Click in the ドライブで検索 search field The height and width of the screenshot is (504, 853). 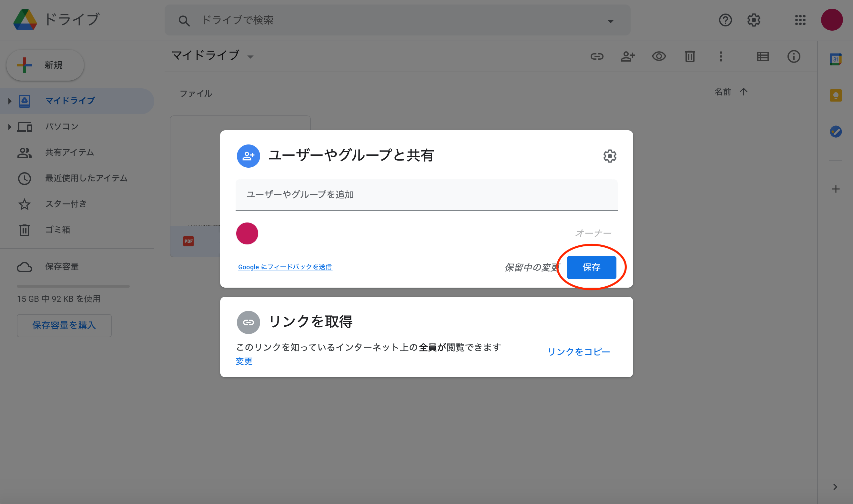(398, 20)
